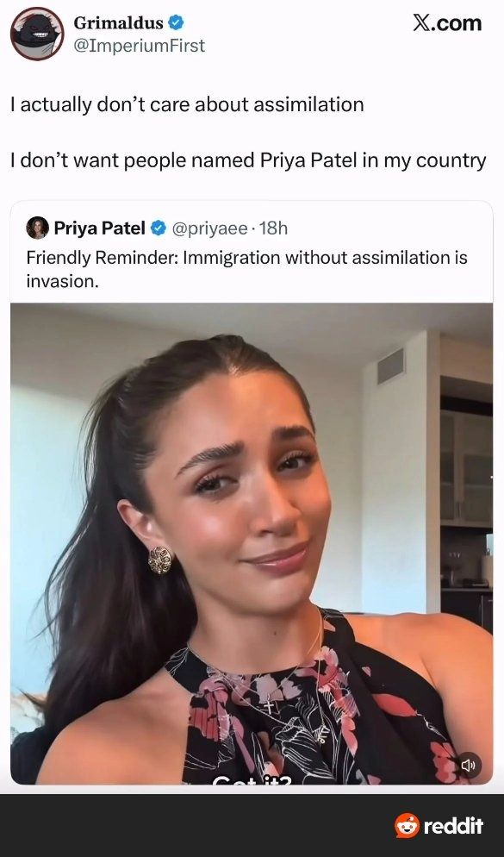
Task: Click the verified badge next to Grimaldus
Action: click(176, 23)
